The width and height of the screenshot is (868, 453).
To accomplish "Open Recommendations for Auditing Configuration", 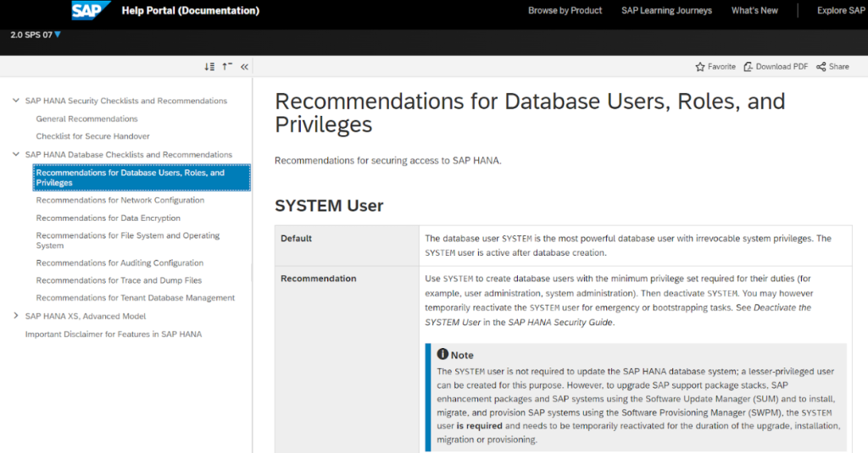I will [x=120, y=262].
